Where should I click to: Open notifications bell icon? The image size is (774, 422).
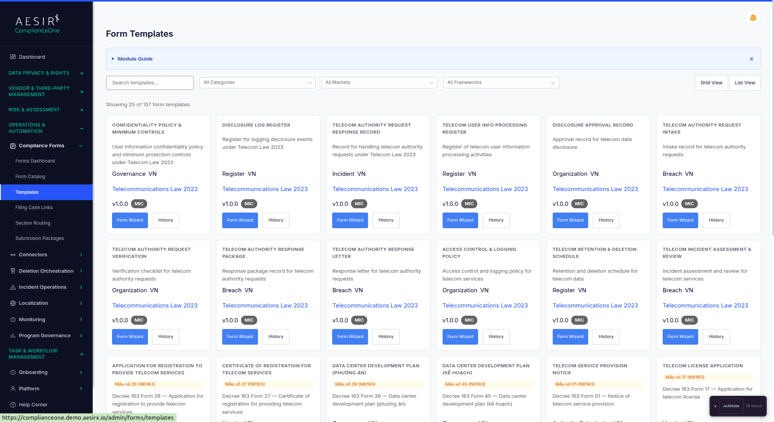tap(752, 18)
